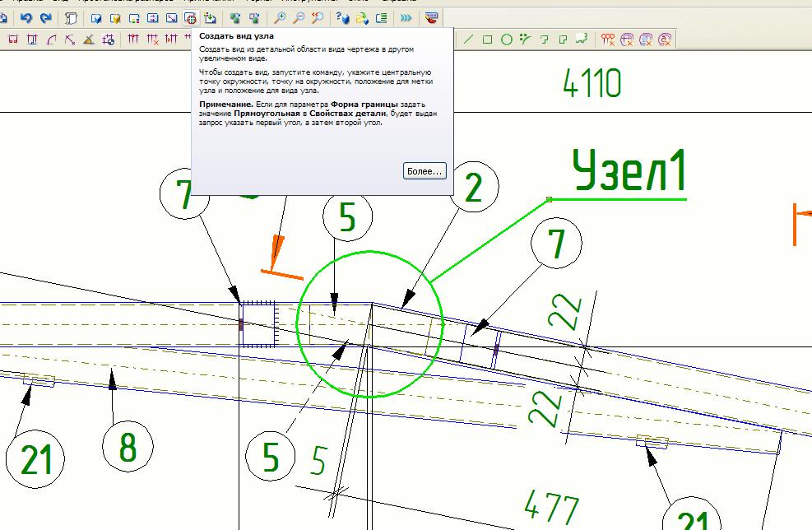The width and height of the screenshot is (812, 530).
Task: Click the "Более..." button in tooltip
Action: pos(425,171)
